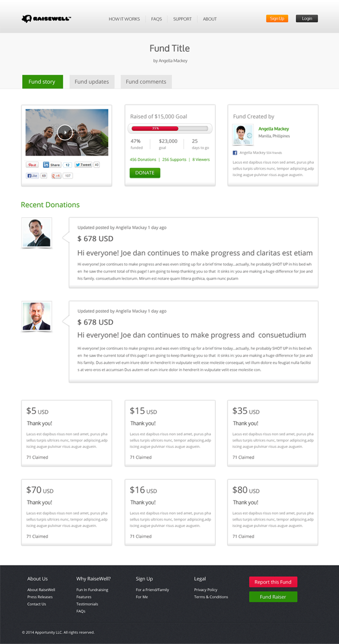339x644 pixels.
Task: Switch to Fund updates tab
Action: point(92,82)
